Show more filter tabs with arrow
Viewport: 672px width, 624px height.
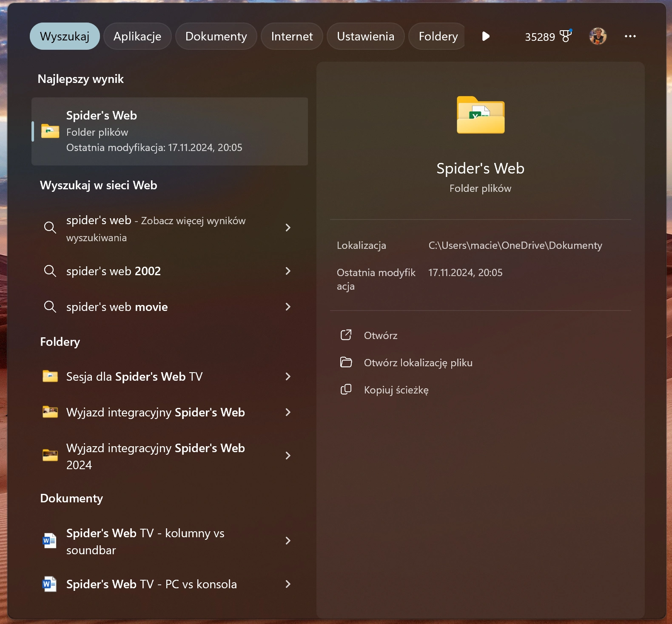486,36
